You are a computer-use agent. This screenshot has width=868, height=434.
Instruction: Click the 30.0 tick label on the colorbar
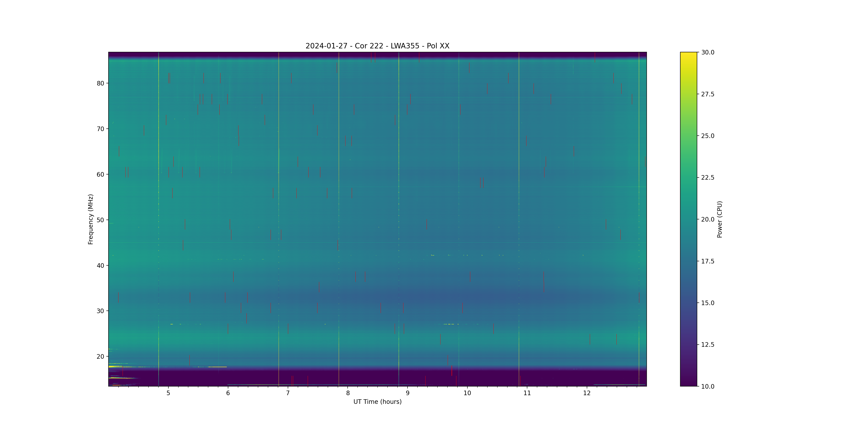pos(708,52)
